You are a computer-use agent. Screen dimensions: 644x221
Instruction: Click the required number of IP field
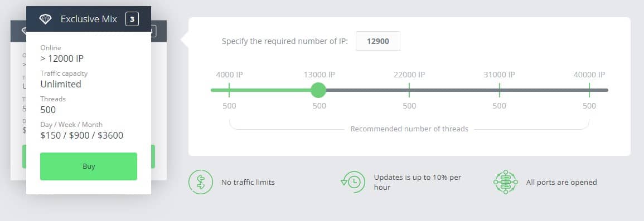tap(378, 41)
